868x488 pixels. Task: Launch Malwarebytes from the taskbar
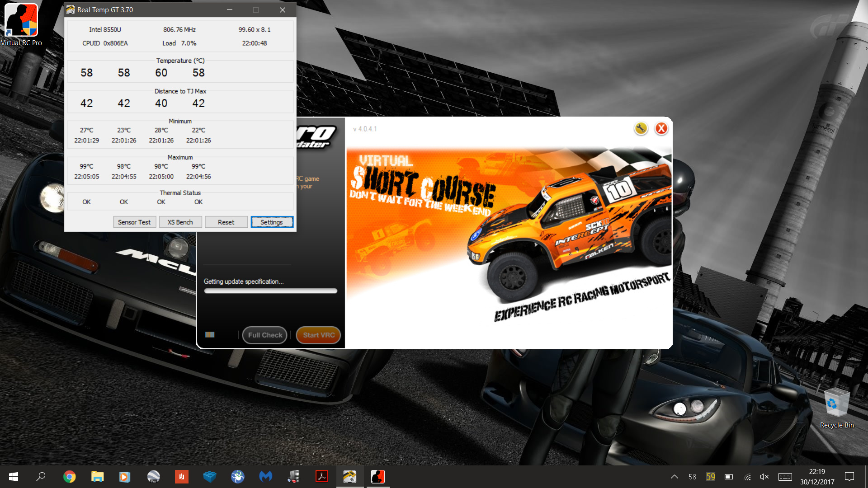pos(266,477)
